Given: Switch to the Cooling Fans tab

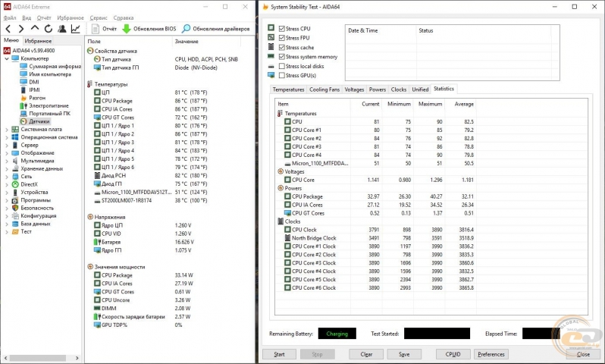Looking at the screenshot, I should coord(324,89).
